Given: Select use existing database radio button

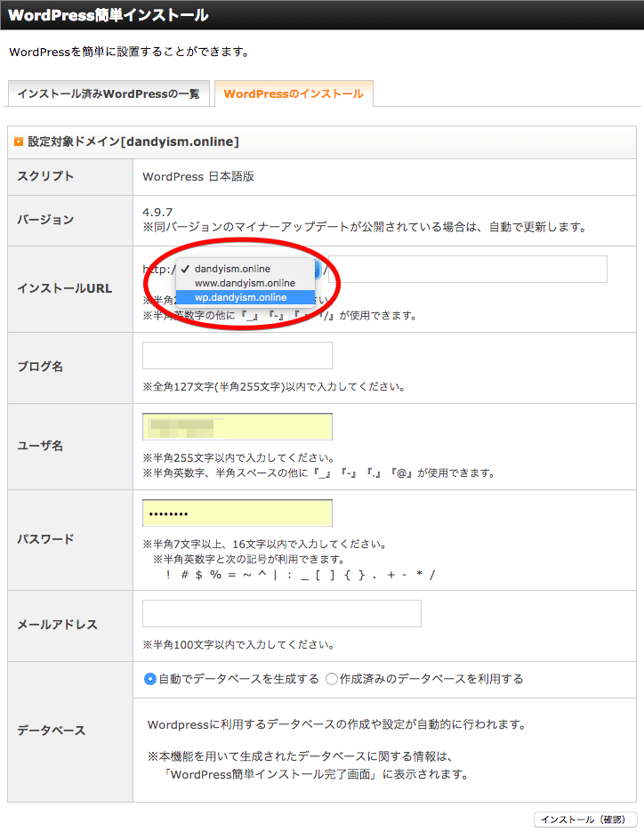Looking at the screenshot, I should tap(332, 679).
